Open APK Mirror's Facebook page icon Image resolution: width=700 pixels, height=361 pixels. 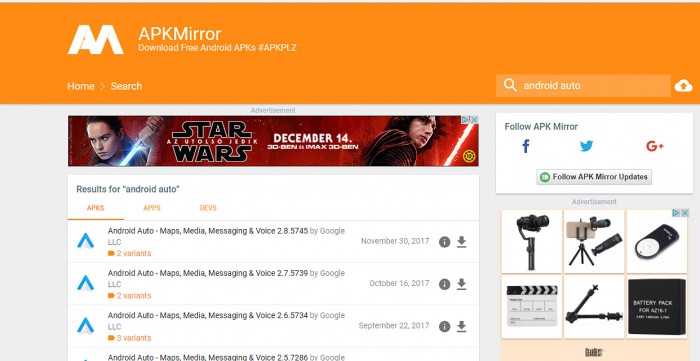point(526,146)
